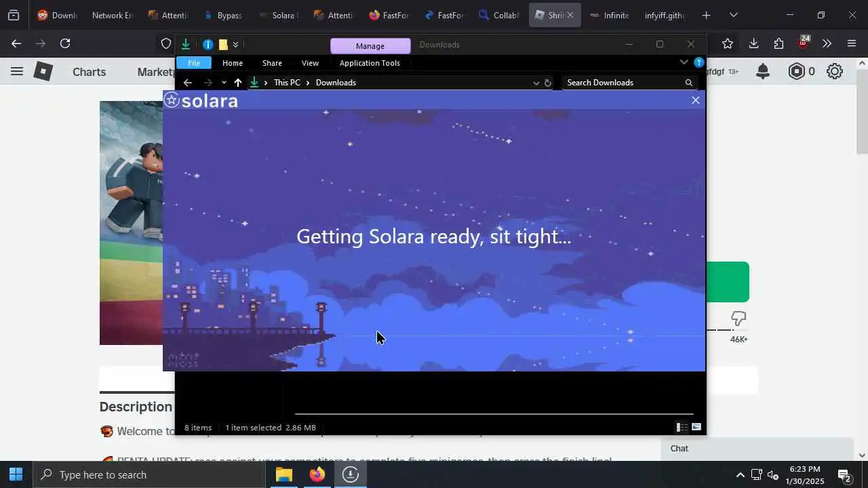Expand the File Explorer ribbon chevron
Screen dimensions: 868x488
[684, 62]
